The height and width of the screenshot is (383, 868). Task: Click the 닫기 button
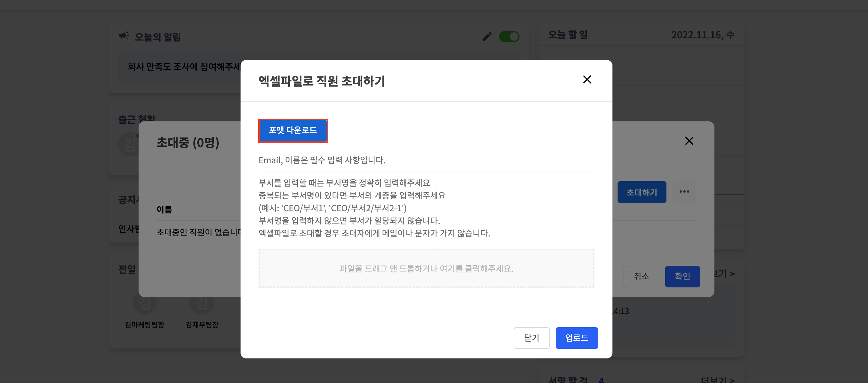[531, 337]
